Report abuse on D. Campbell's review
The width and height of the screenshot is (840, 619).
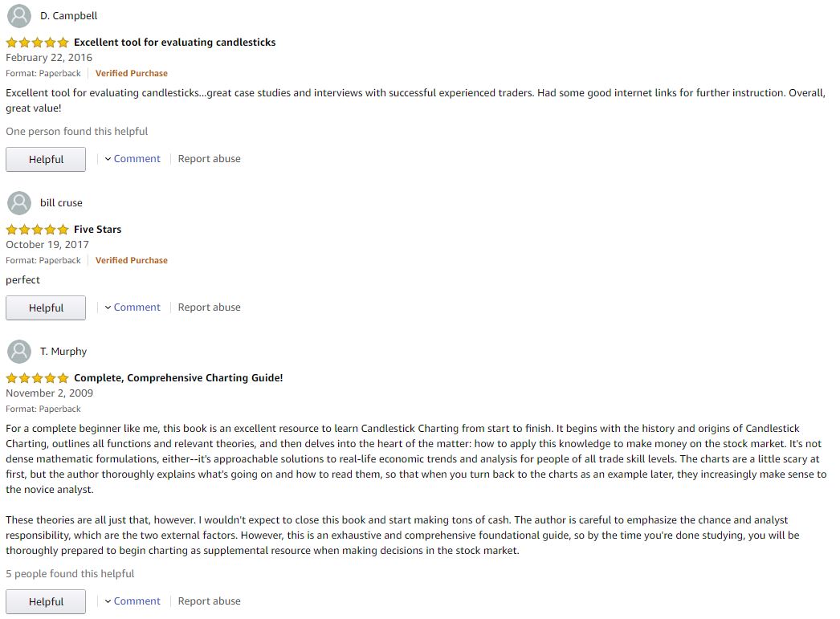pyautogui.click(x=209, y=159)
